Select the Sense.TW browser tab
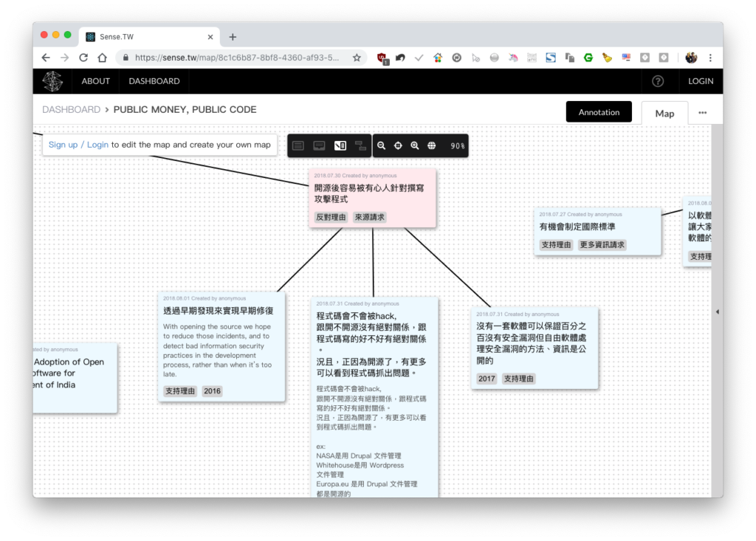The height and width of the screenshot is (541, 756). pyautogui.click(x=149, y=37)
